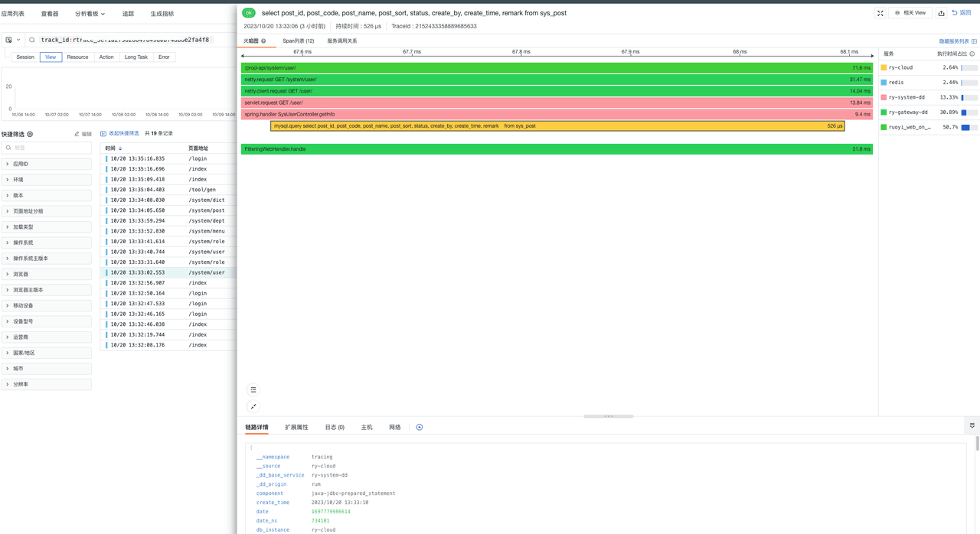Click the search magnifier icon

pos(32,40)
